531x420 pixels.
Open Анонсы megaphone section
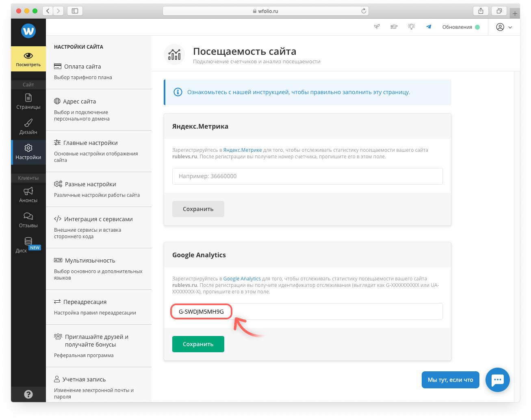pos(28,195)
